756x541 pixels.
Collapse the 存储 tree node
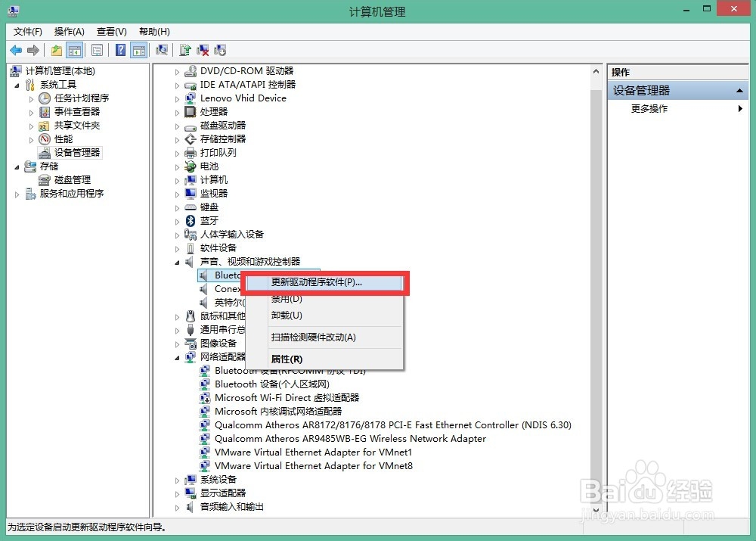coord(17,167)
